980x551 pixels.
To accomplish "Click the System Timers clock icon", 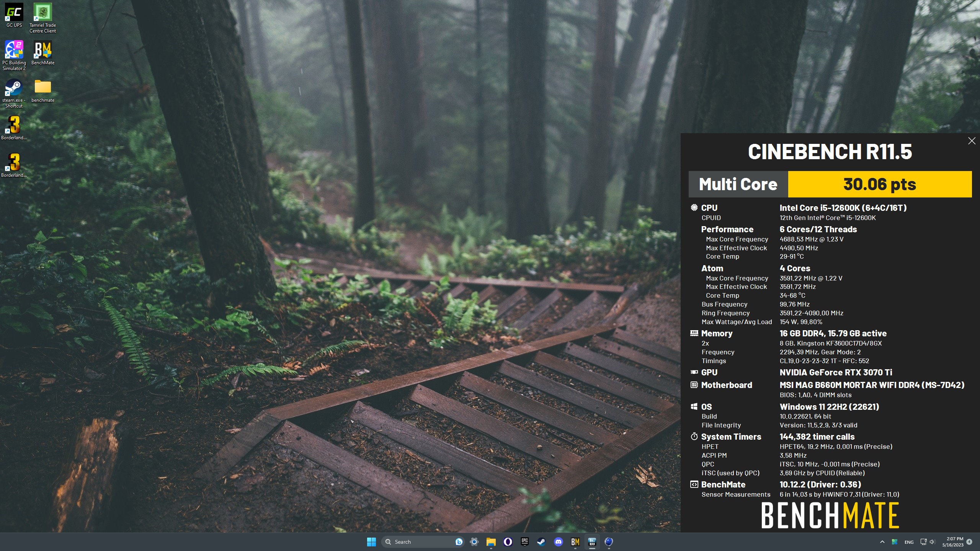I will click(x=694, y=437).
